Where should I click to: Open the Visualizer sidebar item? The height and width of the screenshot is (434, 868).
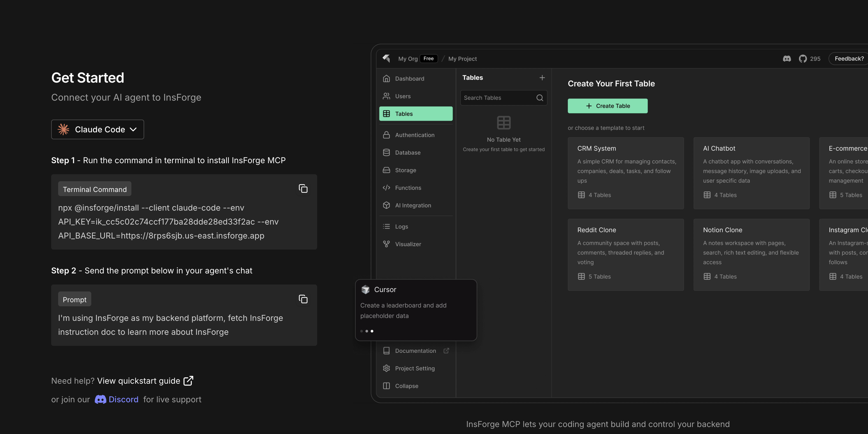click(408, 244)
